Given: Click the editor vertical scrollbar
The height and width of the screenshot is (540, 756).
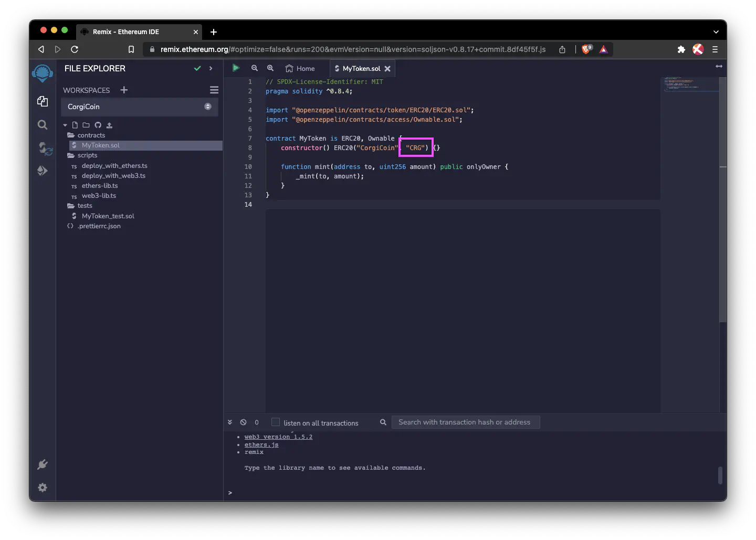Looking at the screenshot, I should point(723,199).
